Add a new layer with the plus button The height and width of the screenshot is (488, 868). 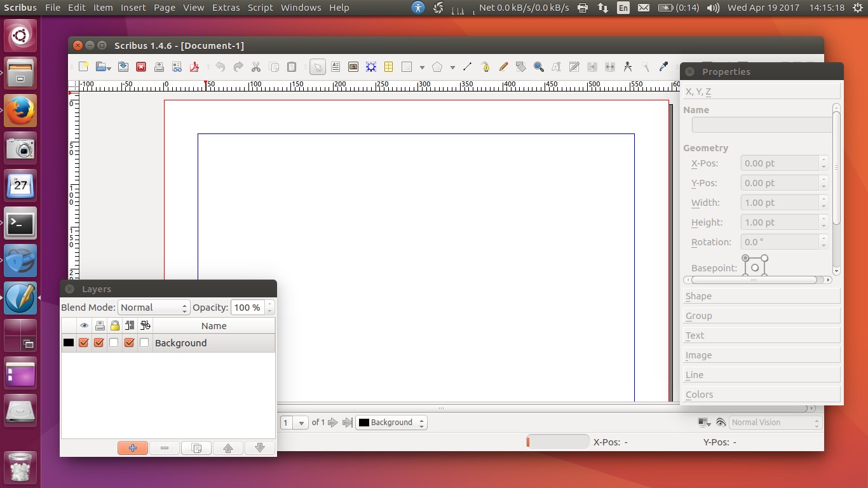click(133, 447)
